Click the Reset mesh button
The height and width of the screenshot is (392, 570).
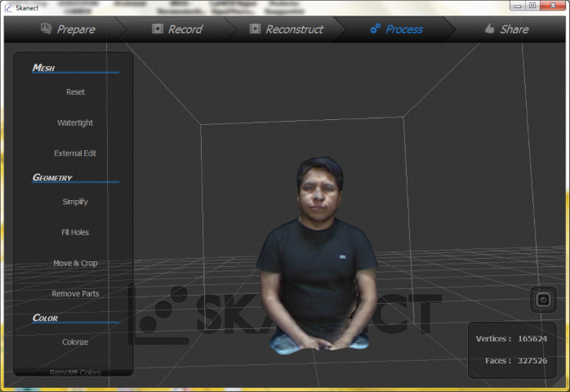(x=75, y=92)
